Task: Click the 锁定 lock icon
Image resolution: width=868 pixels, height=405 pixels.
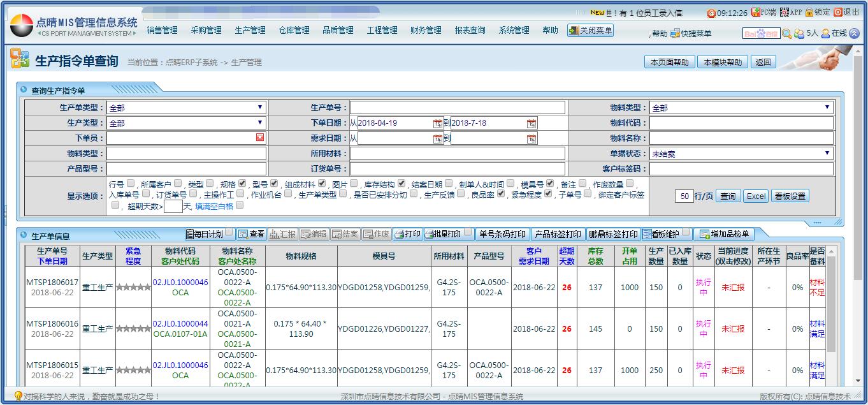Action: [809, 13]
